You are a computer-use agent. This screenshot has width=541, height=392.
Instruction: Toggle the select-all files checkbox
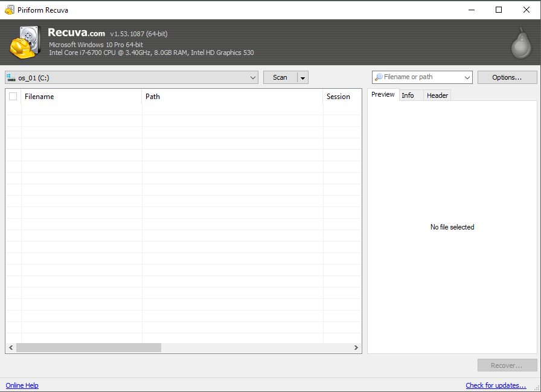click(x=13, y=97)
